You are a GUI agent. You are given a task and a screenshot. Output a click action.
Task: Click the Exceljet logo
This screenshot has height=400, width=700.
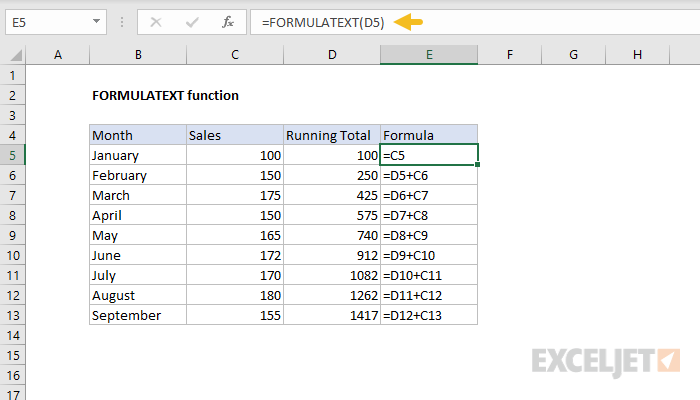click(x=606, y=360)
